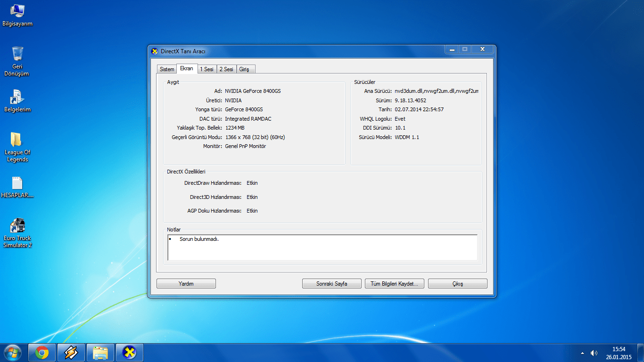Click the "DirectX Özellikleri" group heading
This screenshot has width=644, height=362.
[186, 172]
